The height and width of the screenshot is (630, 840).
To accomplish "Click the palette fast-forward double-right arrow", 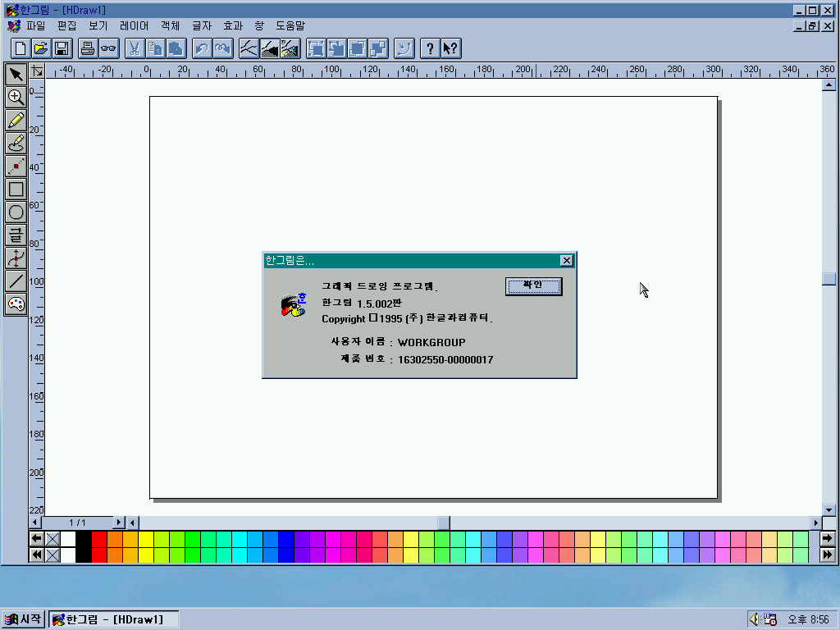I will [x=827, y=555].
